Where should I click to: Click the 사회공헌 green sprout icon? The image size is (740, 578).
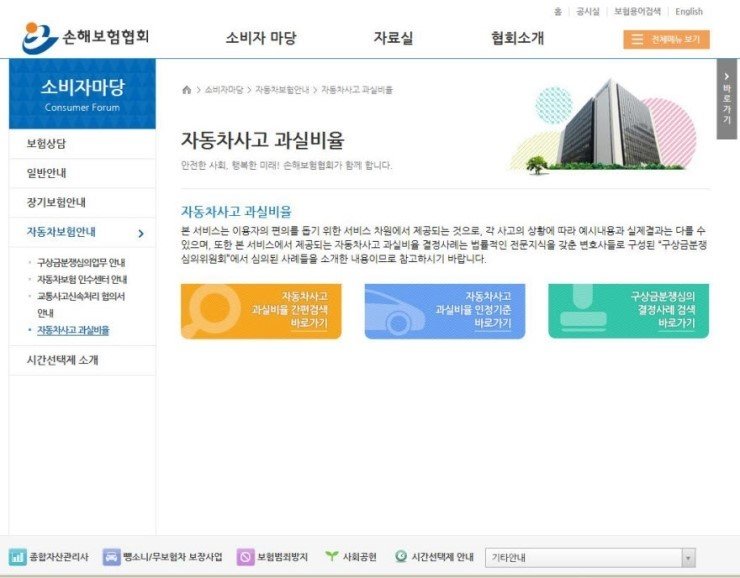point(331,557)
